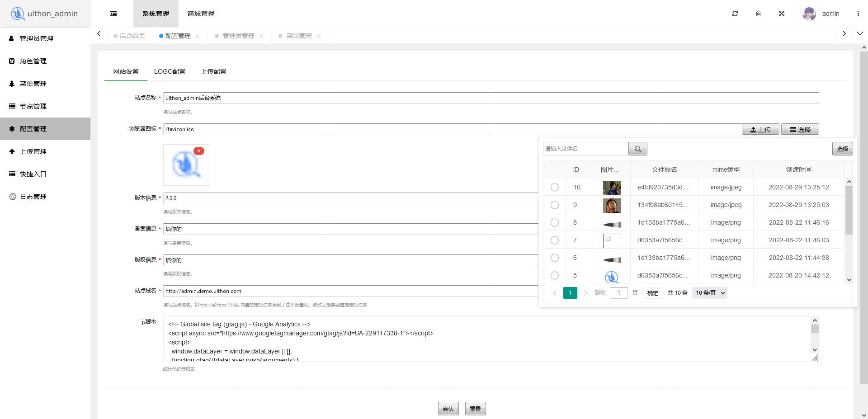The height and width of the screenshot is (419, 868).
Task: Collapse the sidebar with the menu fold icon
Action: tap(113, 14)
